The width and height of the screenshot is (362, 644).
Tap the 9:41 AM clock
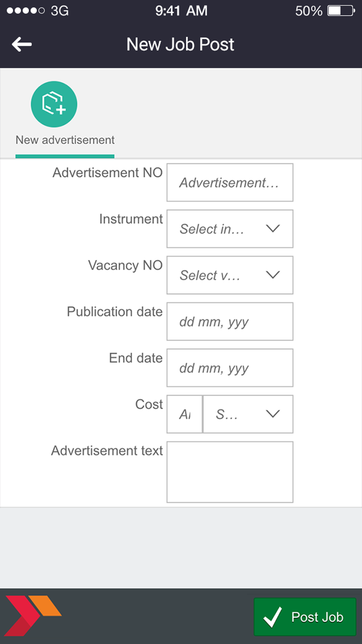[x=181, y=11]
